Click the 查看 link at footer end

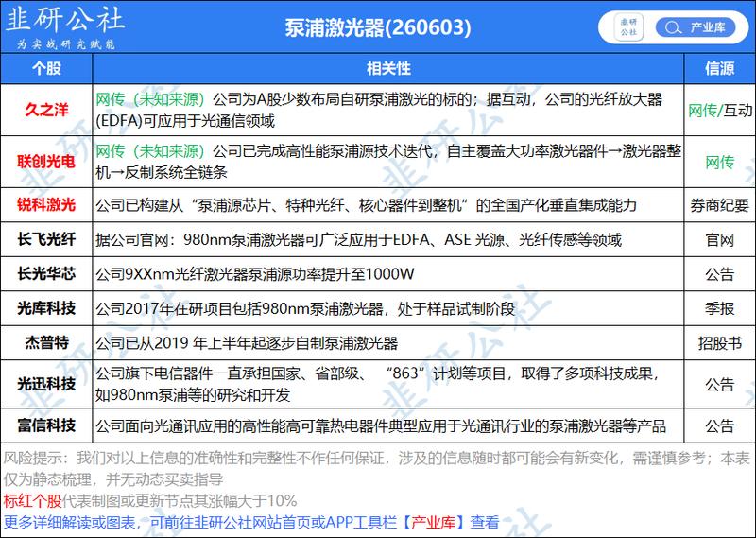click(485, 522)
